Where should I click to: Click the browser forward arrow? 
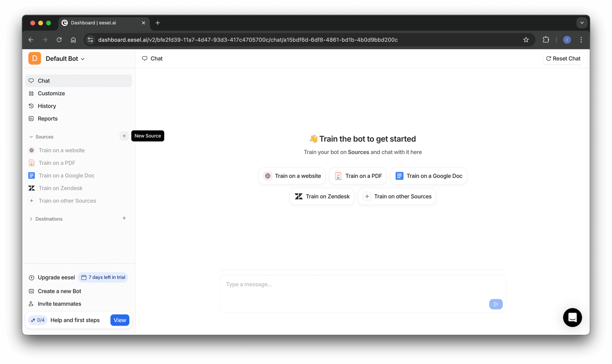45,40
